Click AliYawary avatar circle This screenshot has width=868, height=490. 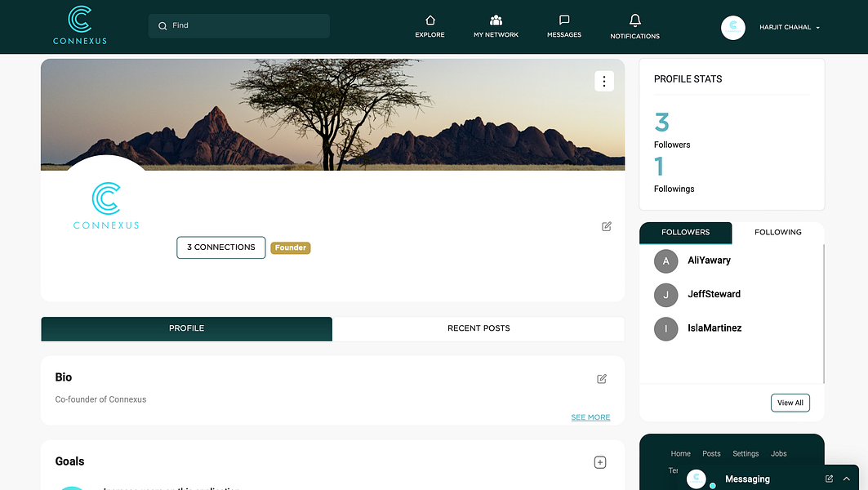(666, 261)
